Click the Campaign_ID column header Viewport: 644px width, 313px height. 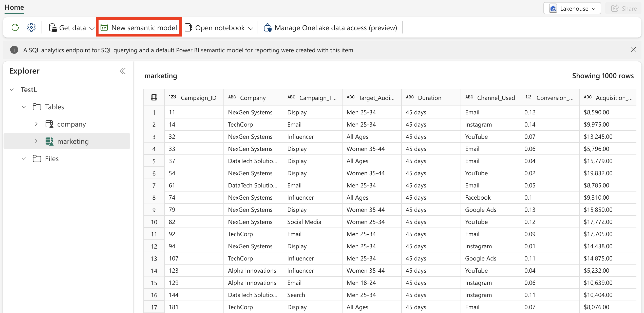tap(194, 98)
